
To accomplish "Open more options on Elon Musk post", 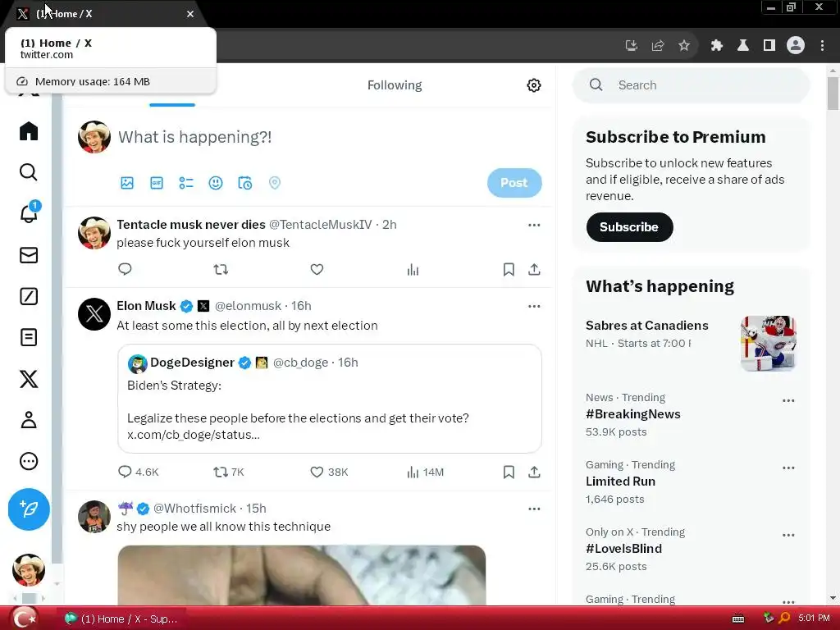I will click(534, 307).
